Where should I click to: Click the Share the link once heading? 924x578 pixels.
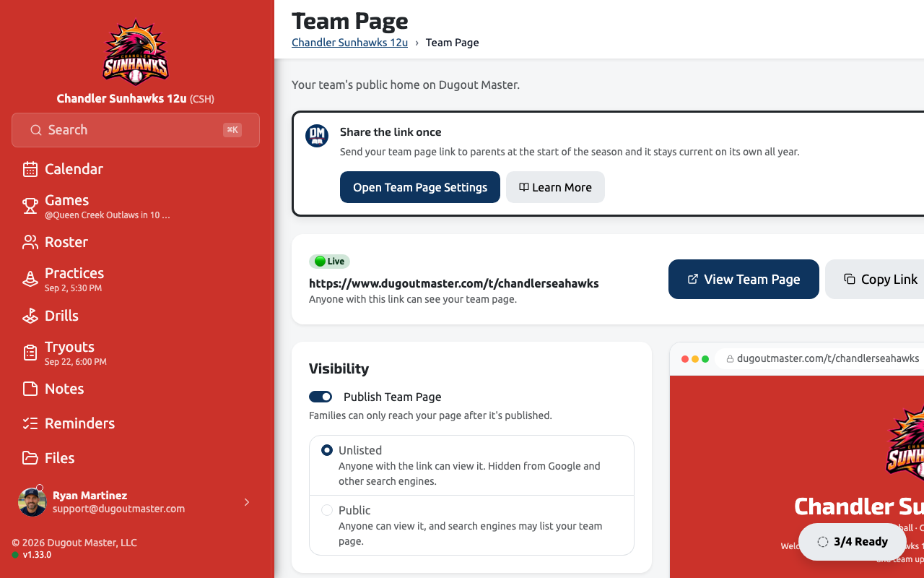[x=391, y=132]
